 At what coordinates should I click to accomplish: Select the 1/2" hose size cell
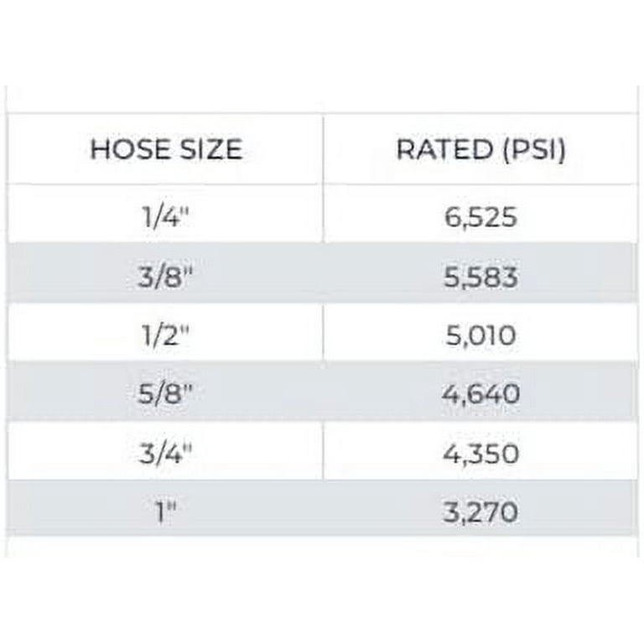166,335
